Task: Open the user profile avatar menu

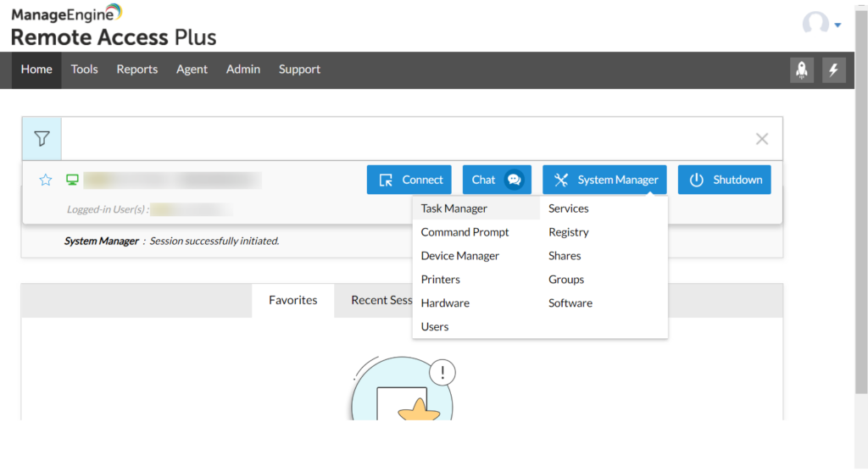Action: [821, 25]
